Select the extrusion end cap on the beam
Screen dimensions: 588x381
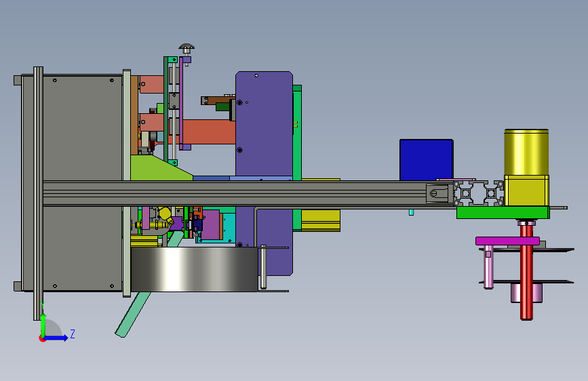click(x=439, y=193)
